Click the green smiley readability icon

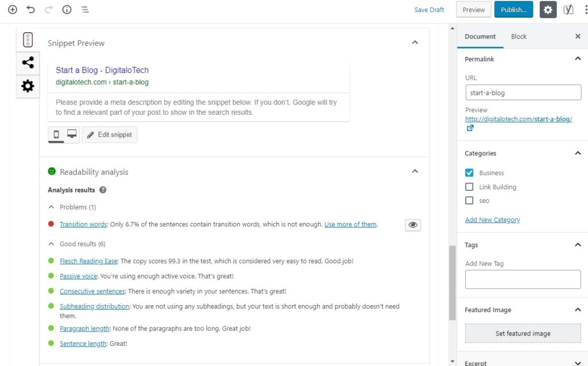pos(52,171)
